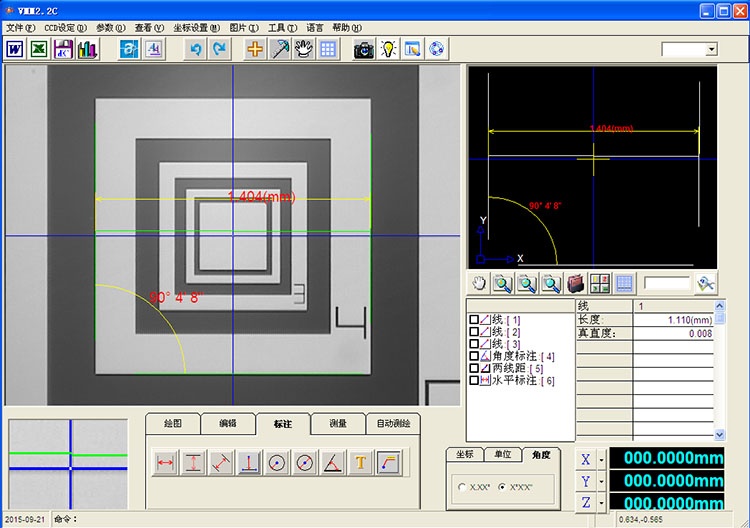The width and height of the screenshot is (750, 528).
Task: Select the hand pan tool in top toolbar
Action: coord(304,49)
